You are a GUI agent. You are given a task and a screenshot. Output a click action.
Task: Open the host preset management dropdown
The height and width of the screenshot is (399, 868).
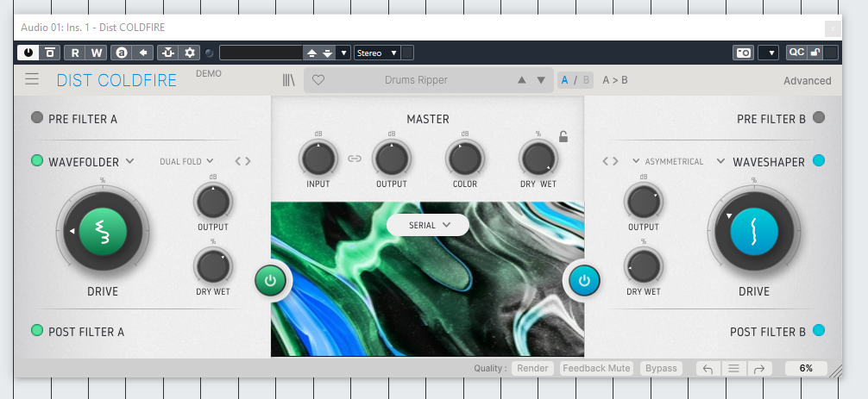coord(343,53)
